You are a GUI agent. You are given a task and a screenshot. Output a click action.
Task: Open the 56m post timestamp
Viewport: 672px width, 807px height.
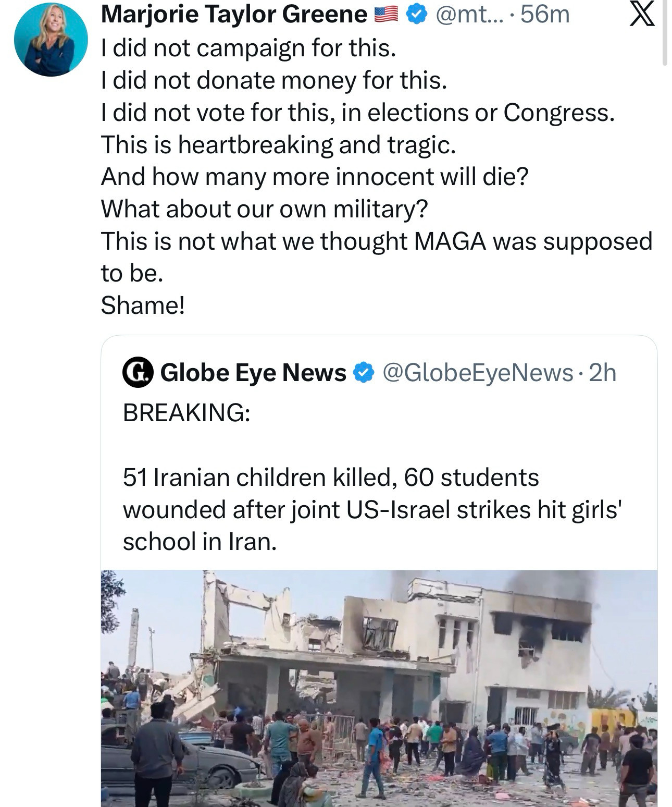[x=544, y=15]
